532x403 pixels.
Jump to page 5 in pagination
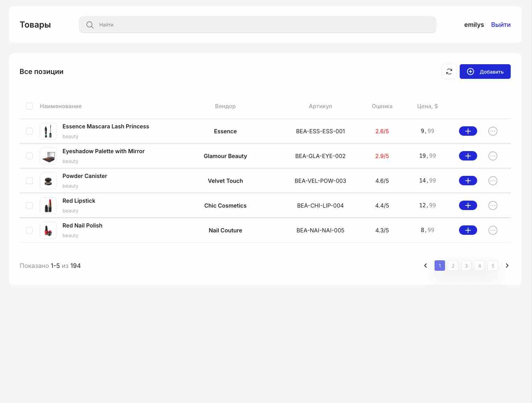pyautogui.click(x=493, y=266)
